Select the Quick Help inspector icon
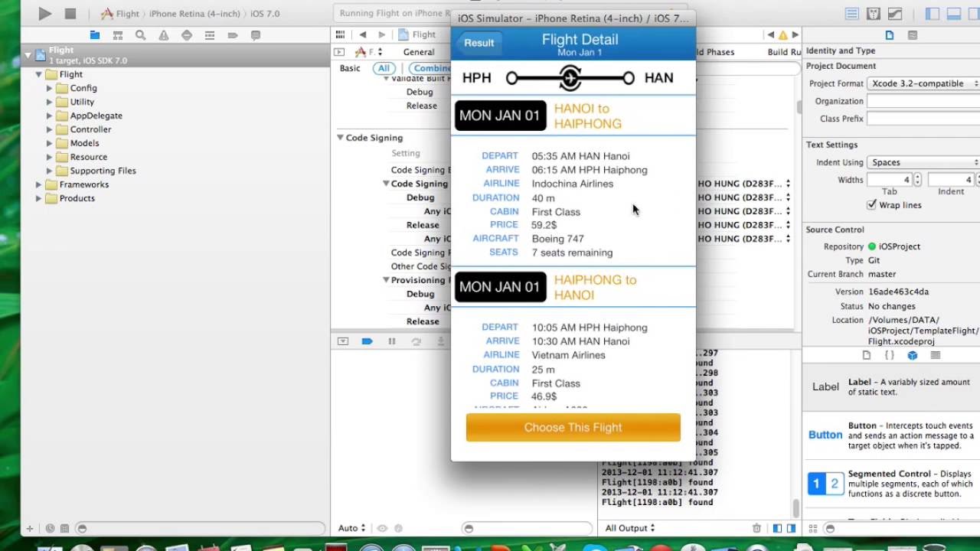Viewport: 980px width, 551px height. coord(913,35)
